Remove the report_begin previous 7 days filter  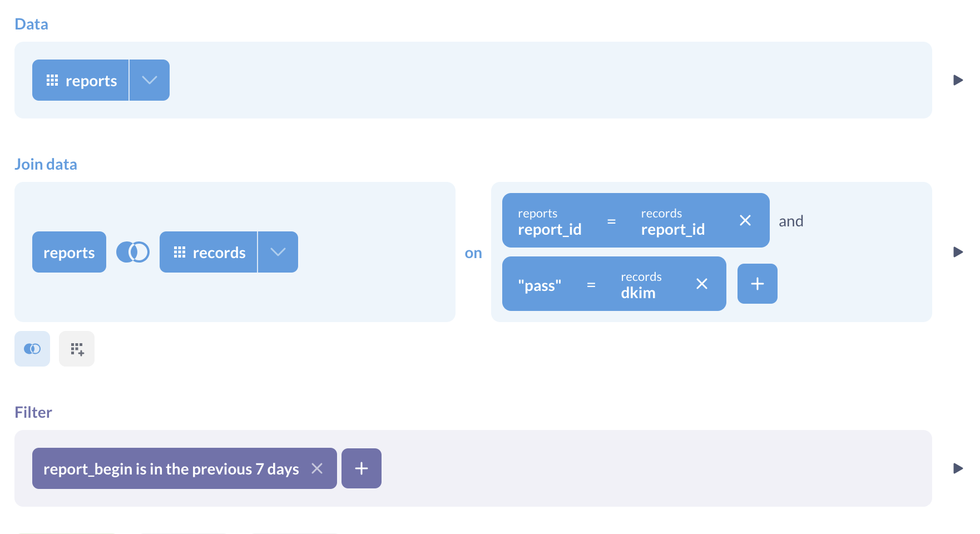317,468
